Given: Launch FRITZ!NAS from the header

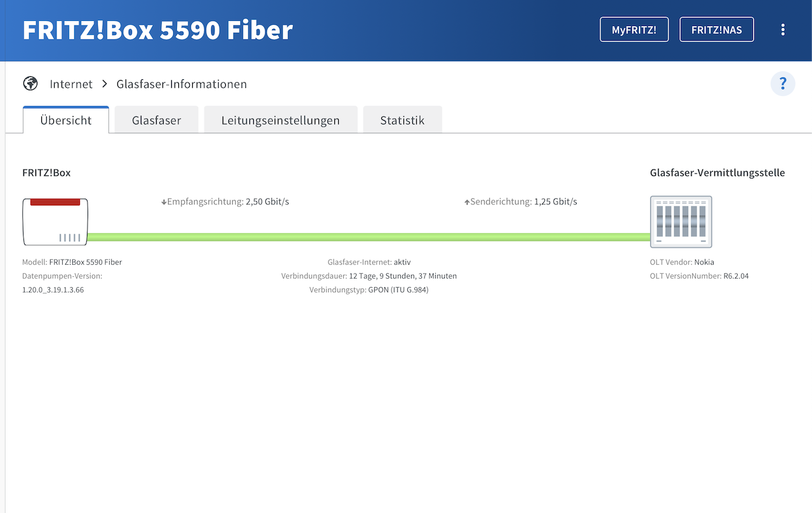Looking at the screenshot, I should pos(716,29).
